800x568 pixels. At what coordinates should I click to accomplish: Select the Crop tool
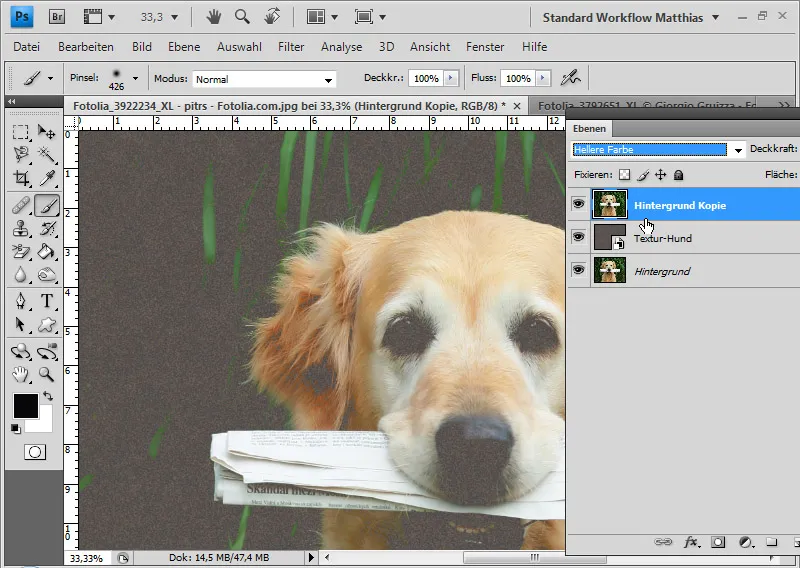[20, 178]
